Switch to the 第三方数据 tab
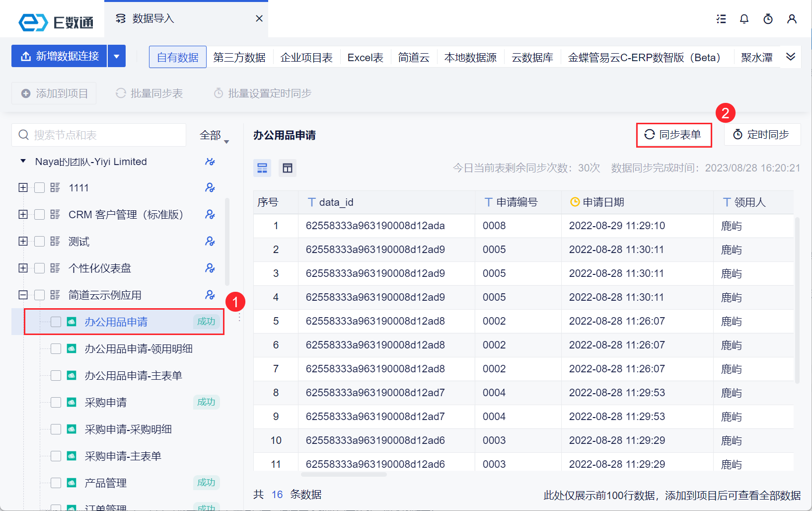 coord(239,58)
